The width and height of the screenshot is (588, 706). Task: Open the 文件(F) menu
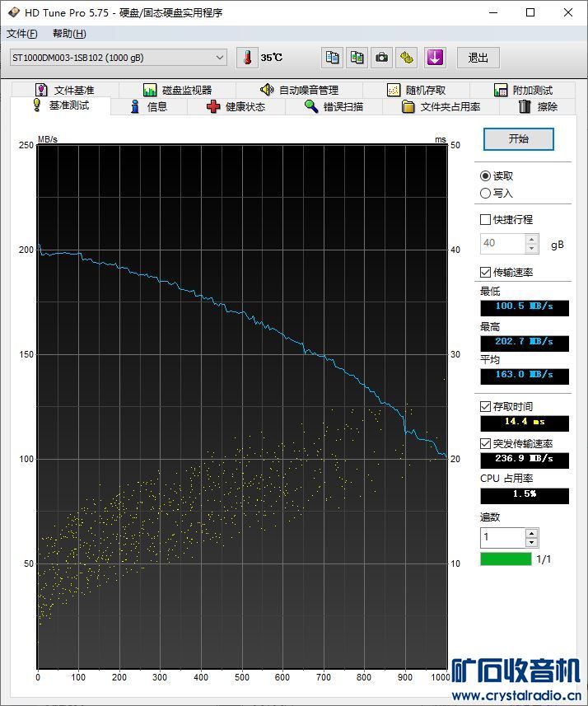(x=22, y=34)
